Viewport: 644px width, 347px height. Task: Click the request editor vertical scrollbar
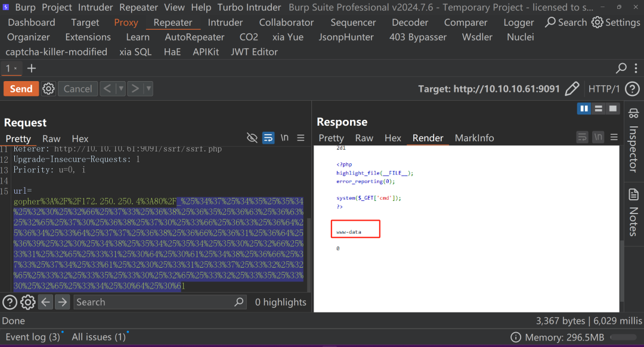(309, 255)
